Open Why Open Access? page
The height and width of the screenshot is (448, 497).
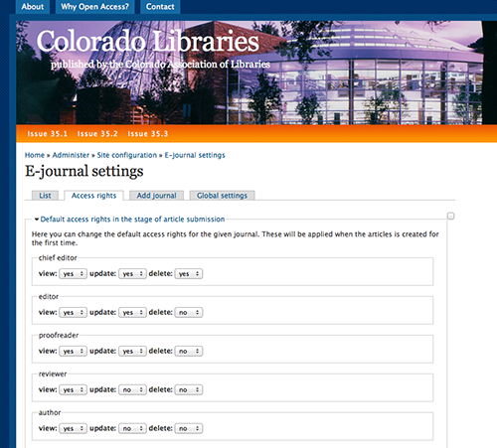click(x=94, y=7)
